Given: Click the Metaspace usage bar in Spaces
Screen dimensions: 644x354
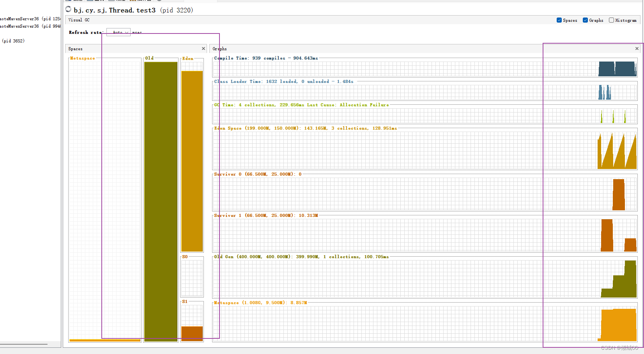Looking at the screenshot, I should coord(105,340).
